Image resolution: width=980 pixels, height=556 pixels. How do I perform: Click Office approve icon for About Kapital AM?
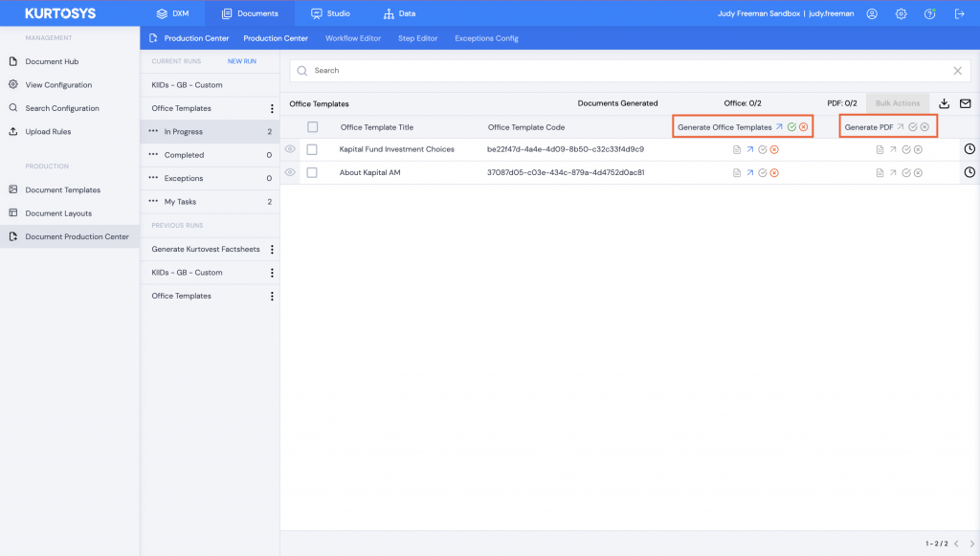(x=763, y=173)
